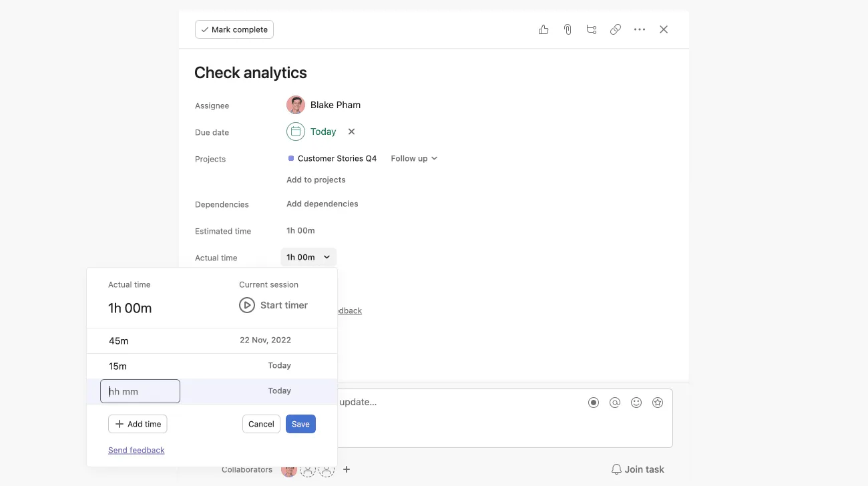868x486 pixels.
Task: Open the Actual time dropdown
Action: pos(308,257)
